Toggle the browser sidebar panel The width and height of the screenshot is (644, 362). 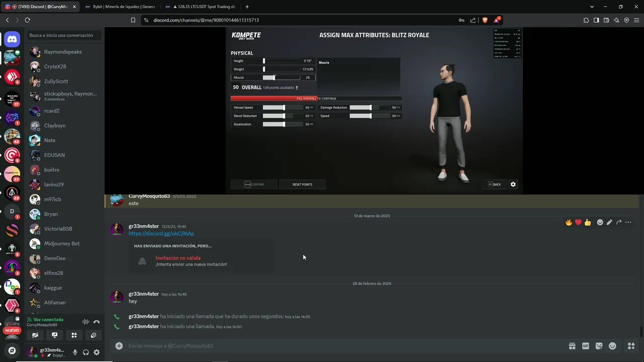tap(596, 20)
